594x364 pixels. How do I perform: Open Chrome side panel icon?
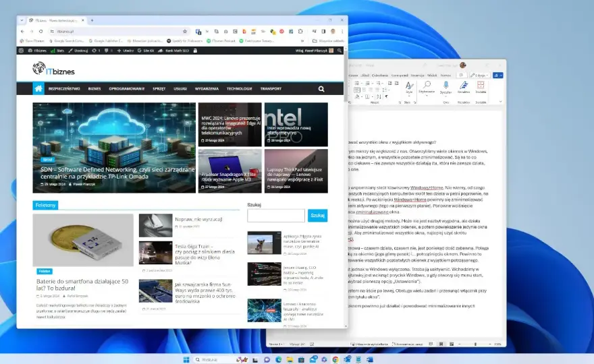[323, 32]
